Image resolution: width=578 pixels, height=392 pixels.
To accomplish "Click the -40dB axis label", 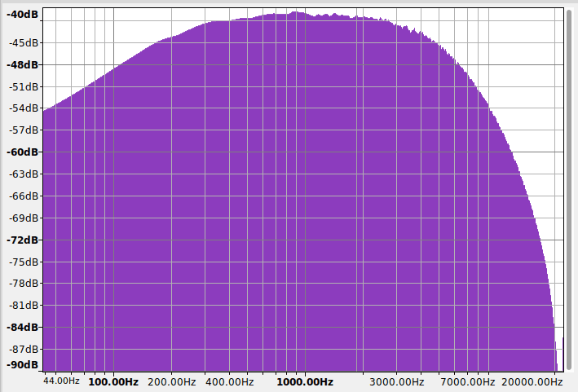I will (23, 15).
